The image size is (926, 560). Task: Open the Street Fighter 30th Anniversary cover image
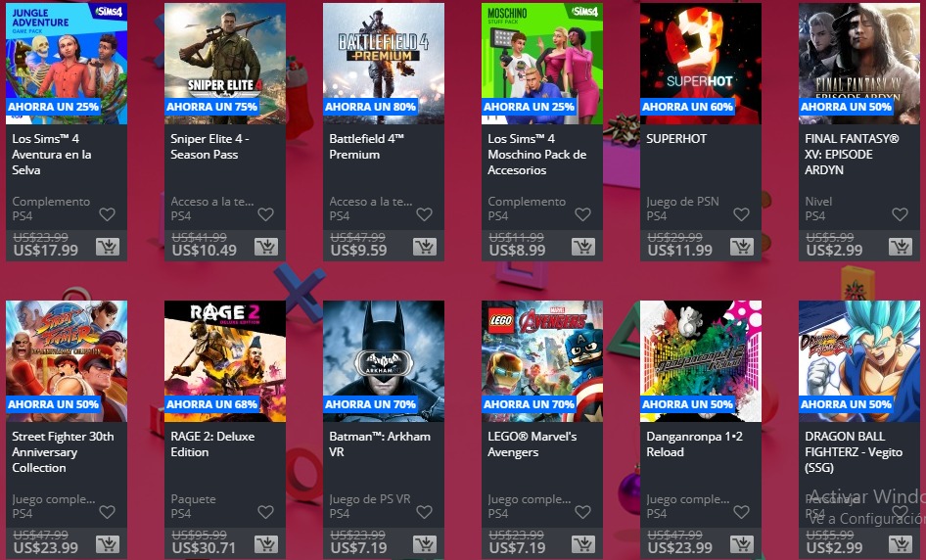67,361
